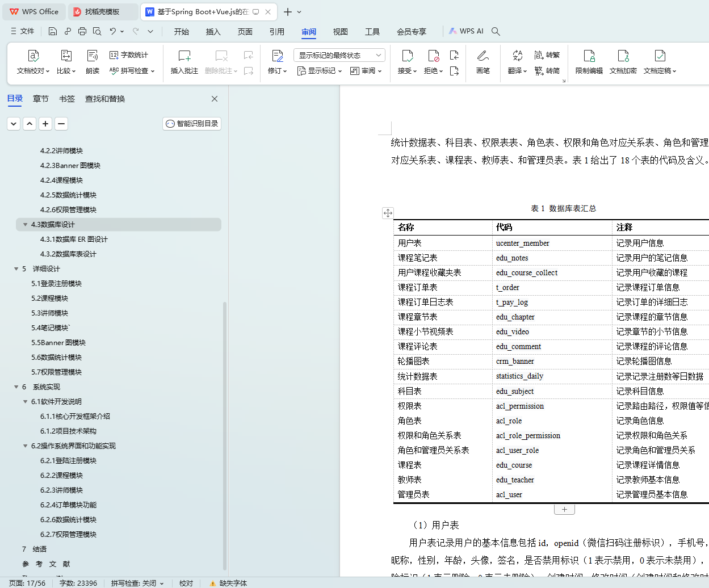This screenshot has height=588, width=709.
Task: Open the search magnifier next to WPS AI
Action: click(x=496, y=31)
